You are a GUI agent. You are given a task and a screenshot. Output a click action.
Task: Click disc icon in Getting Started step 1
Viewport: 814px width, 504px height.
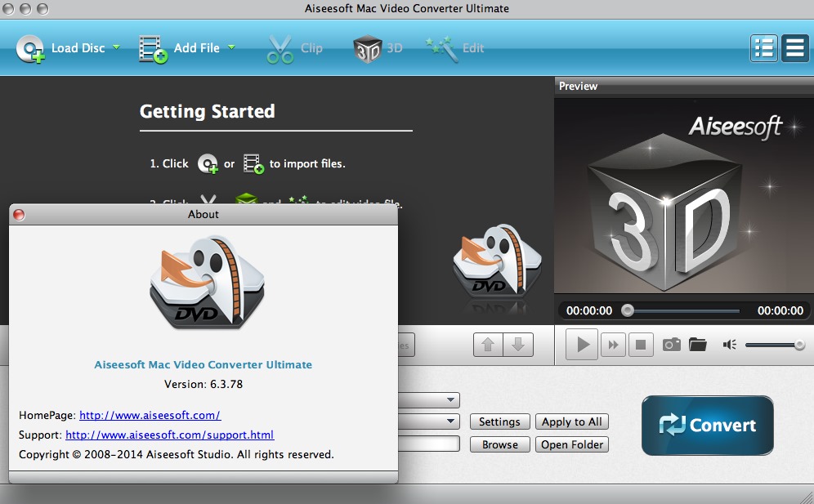(208, 164)
